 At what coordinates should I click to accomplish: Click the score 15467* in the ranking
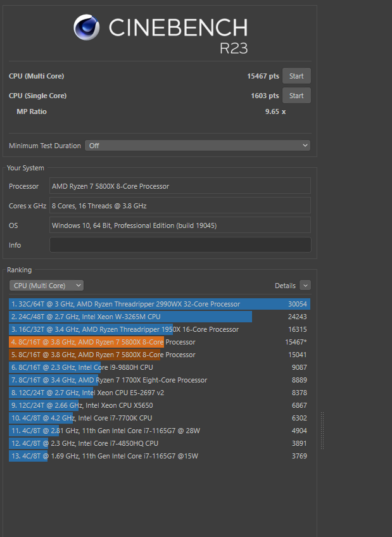(x=296, y=342)
